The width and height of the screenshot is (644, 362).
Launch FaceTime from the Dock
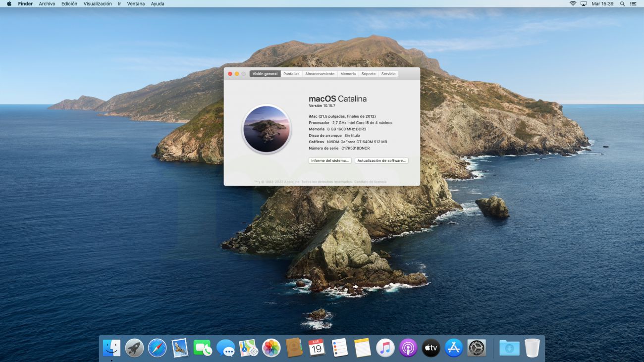click(x=203, y=348)
